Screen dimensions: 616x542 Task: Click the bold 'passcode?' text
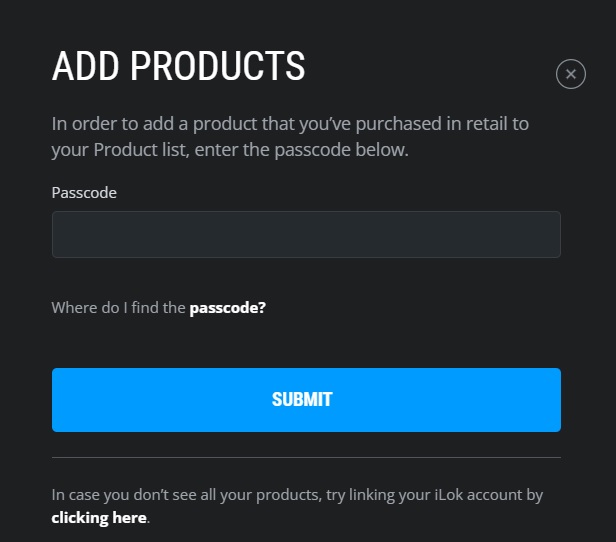[227, 308]
